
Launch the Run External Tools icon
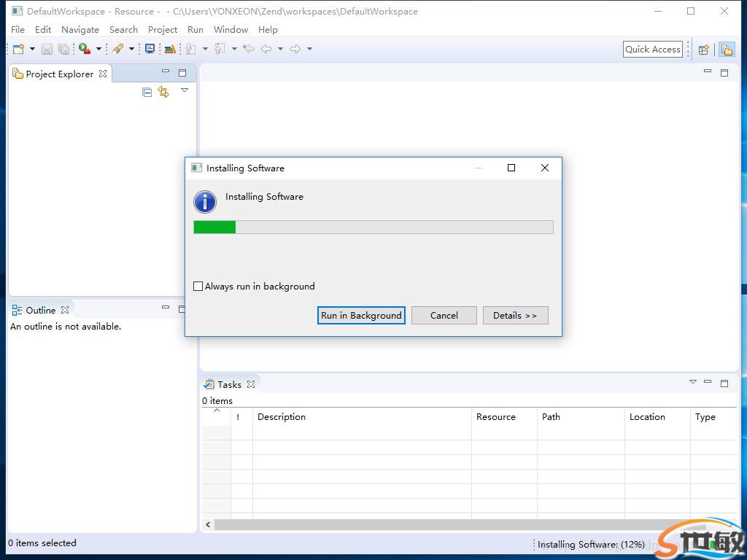85,49
